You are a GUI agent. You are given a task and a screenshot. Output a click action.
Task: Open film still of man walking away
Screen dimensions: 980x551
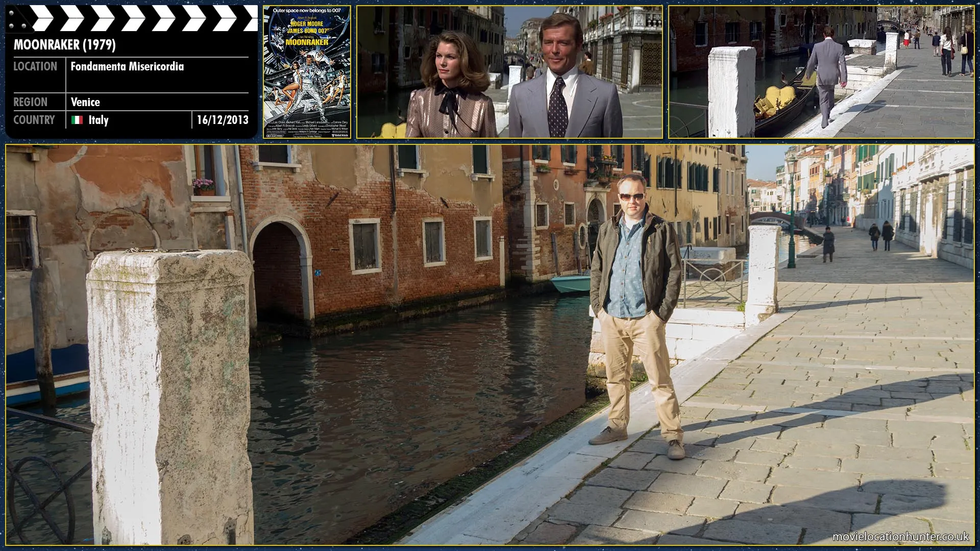[821, 72]
